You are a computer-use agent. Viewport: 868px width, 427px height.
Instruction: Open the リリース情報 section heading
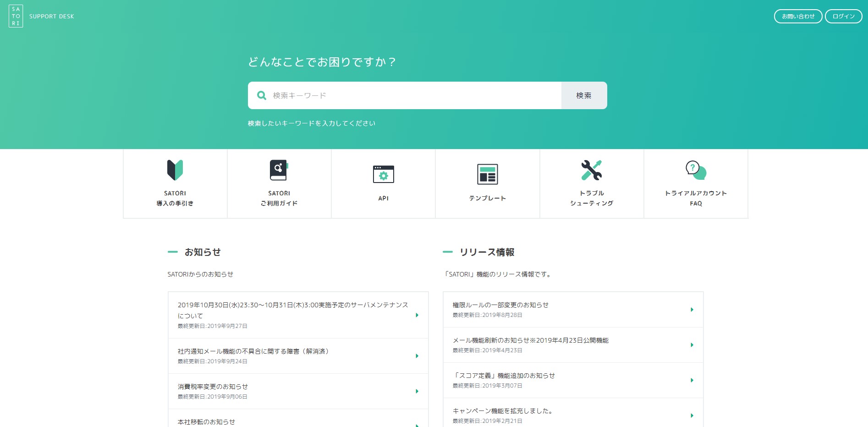point(487,252)
